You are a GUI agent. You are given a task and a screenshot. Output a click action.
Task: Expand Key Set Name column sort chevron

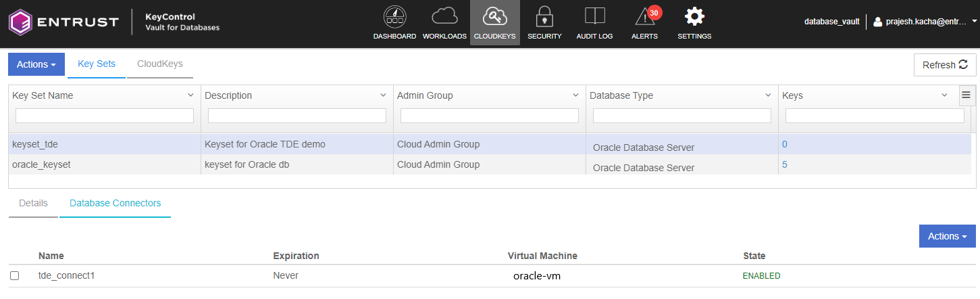click(x=190, y=95)
